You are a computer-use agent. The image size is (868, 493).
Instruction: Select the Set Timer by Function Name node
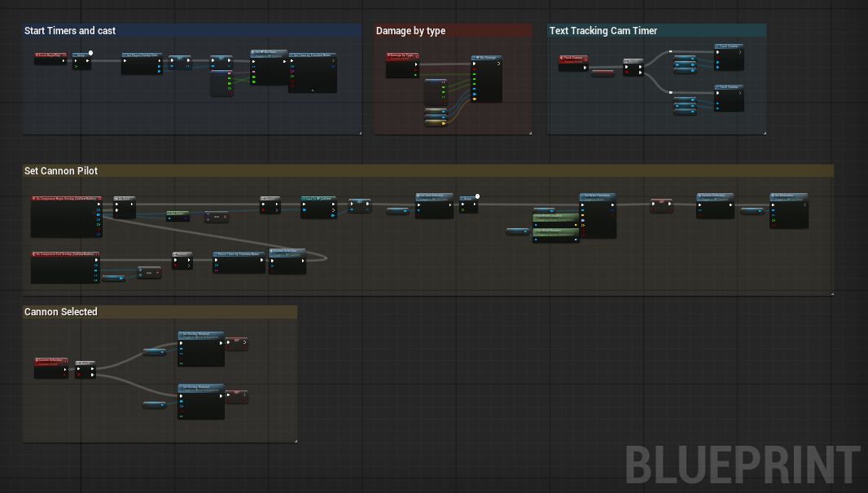point(312,73)
